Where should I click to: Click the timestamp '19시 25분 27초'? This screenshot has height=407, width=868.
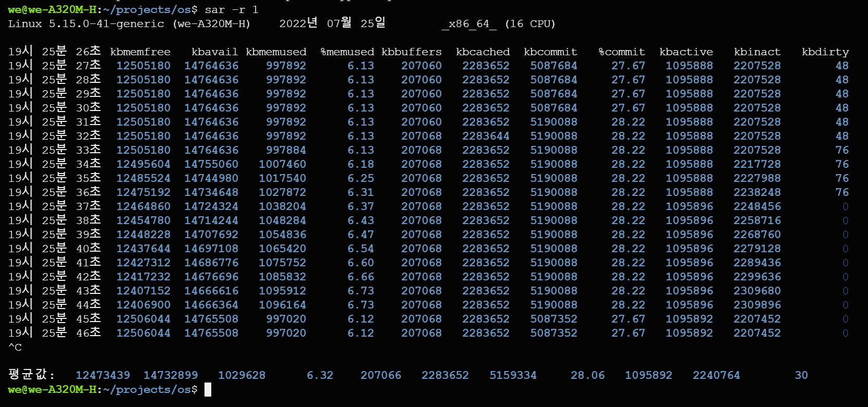click(54, 65)
